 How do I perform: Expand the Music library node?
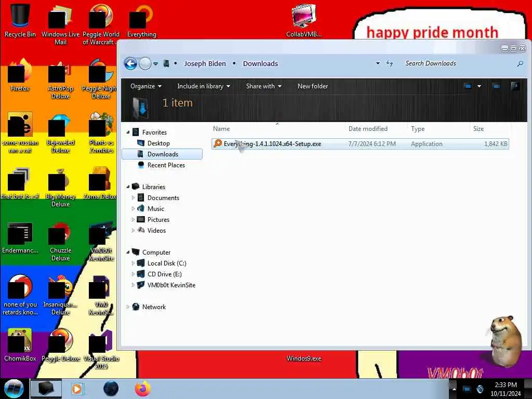click(133, 209)
